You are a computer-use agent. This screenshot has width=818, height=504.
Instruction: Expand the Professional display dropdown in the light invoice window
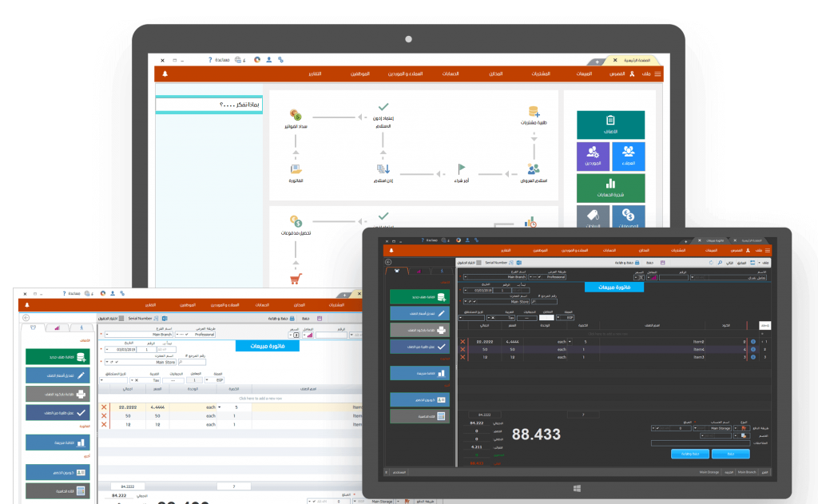177,335
